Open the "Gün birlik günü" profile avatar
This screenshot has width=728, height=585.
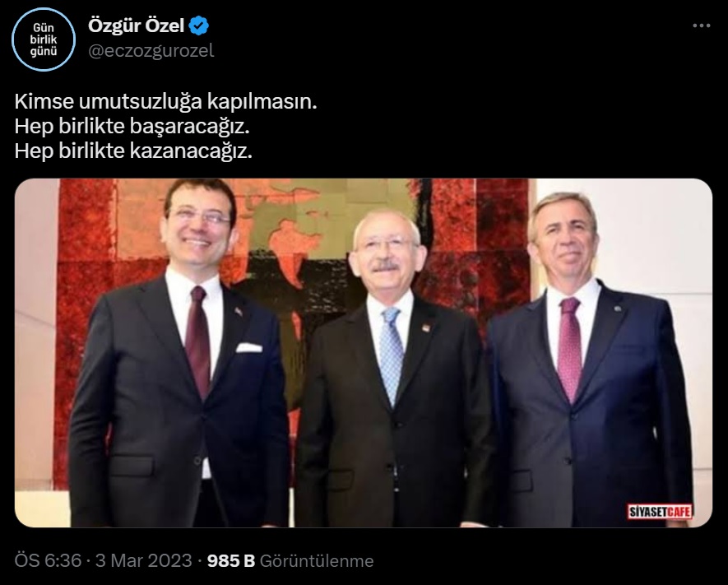click(x=44, y=39)
